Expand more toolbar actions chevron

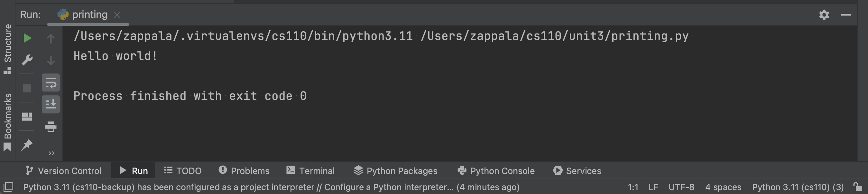point(51,153)
